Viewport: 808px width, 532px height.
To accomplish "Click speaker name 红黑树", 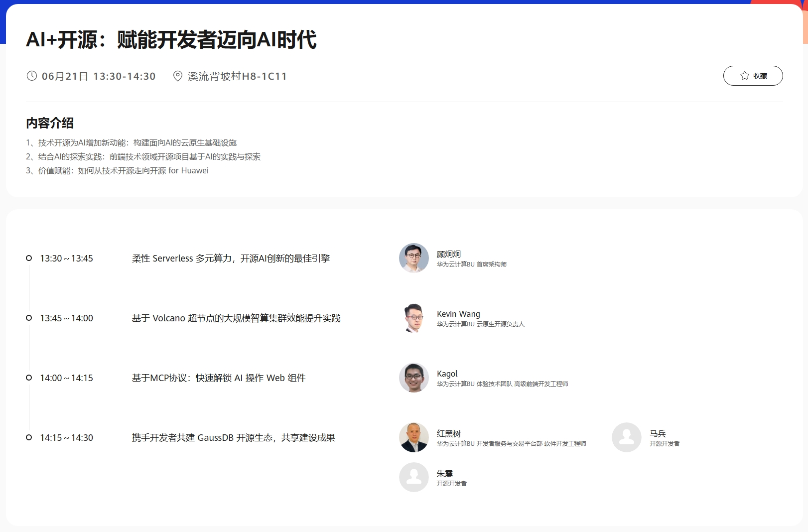I will (x=449, y=433).
